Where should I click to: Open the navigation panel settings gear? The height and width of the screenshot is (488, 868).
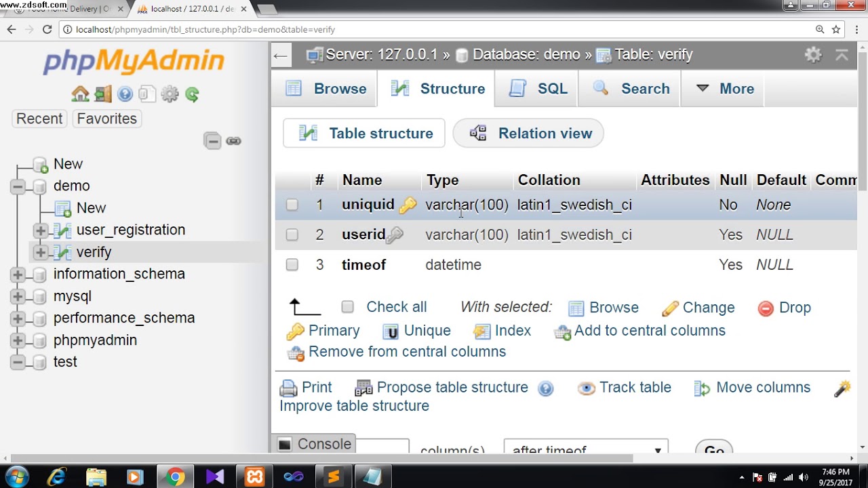[170, 94]
